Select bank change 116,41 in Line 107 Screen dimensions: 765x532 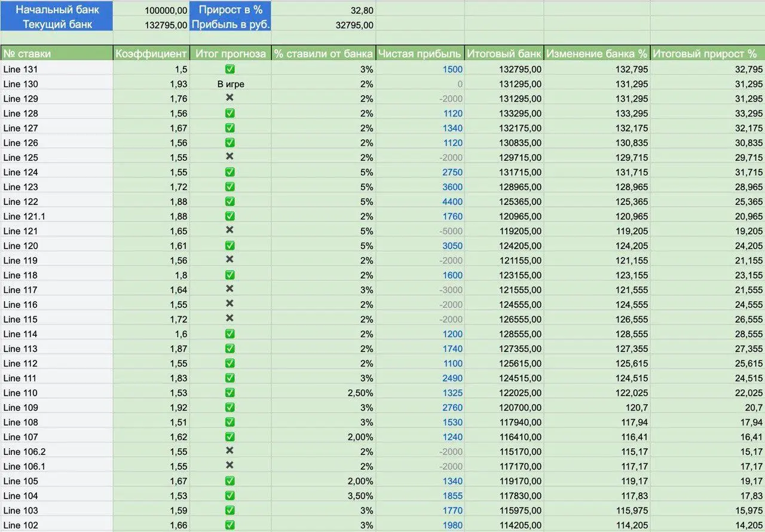pyautogui.click(x=635, y=437)
